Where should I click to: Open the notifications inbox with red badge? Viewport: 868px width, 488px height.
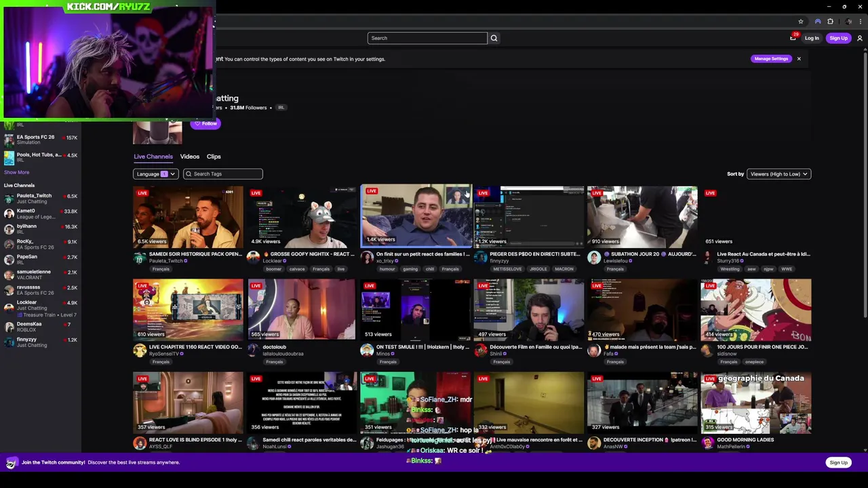pos(793,37)
